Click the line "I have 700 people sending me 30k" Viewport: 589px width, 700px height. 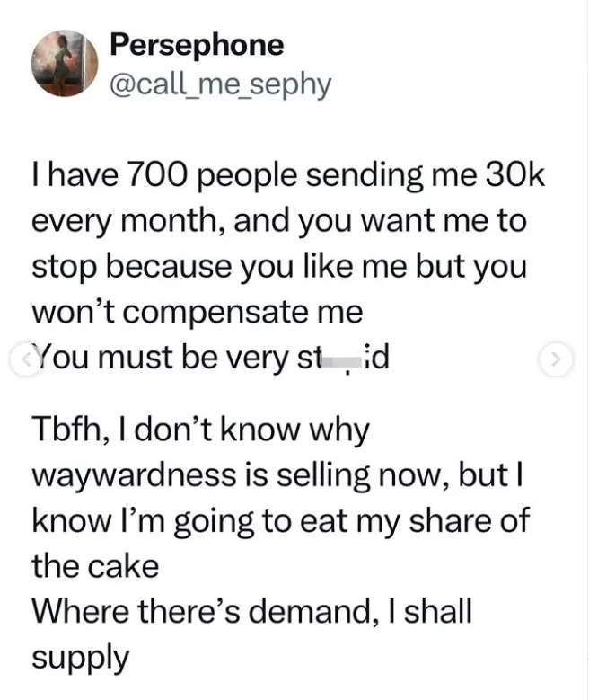pyautogui.click(x=287, y=176)
